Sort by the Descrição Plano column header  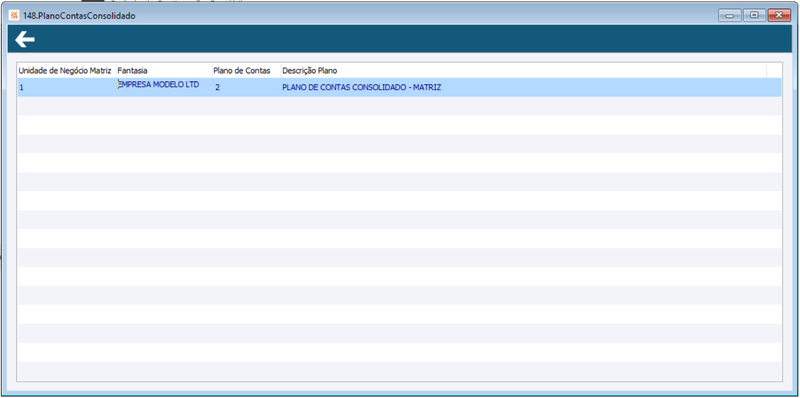(x=523, y=70)
